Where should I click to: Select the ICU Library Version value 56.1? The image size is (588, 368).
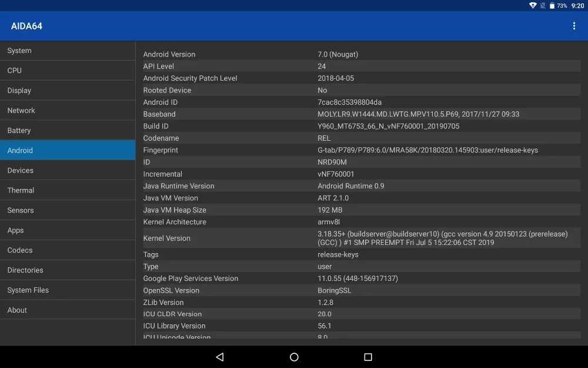[x=325, y=326]
